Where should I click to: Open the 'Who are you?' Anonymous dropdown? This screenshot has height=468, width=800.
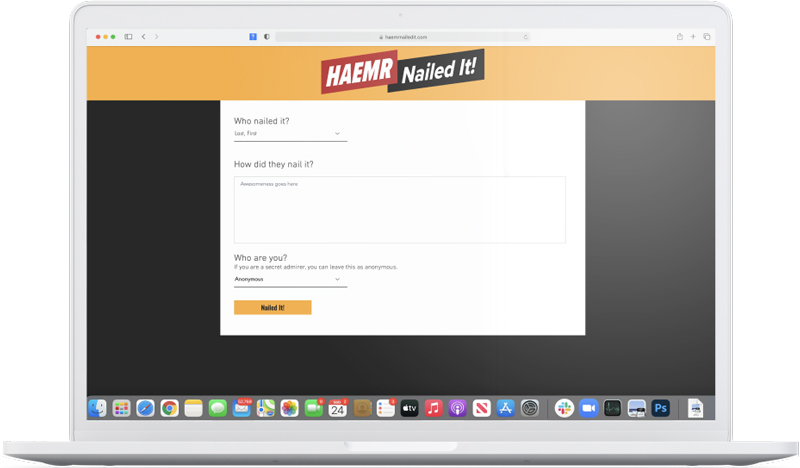click(290, 280)
